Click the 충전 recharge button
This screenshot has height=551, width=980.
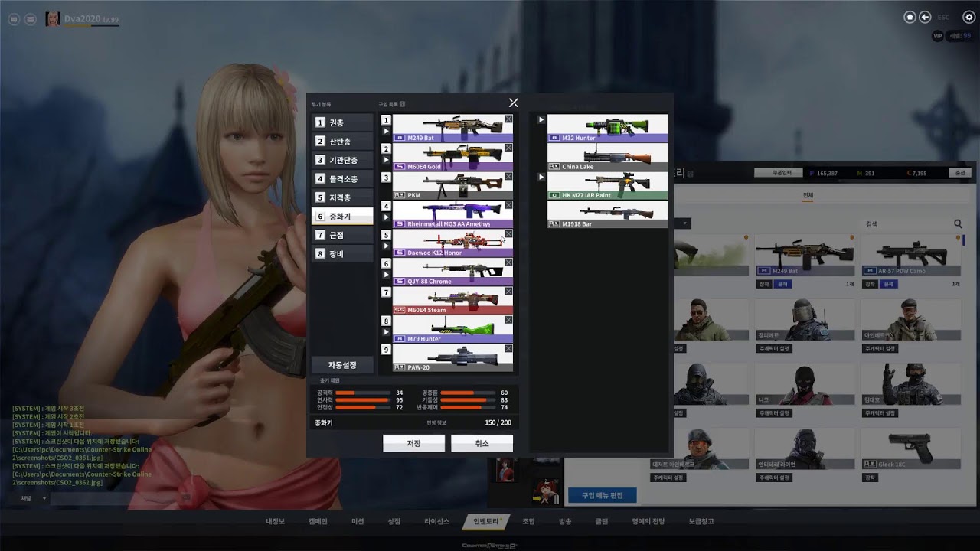[x=959, y=173]
